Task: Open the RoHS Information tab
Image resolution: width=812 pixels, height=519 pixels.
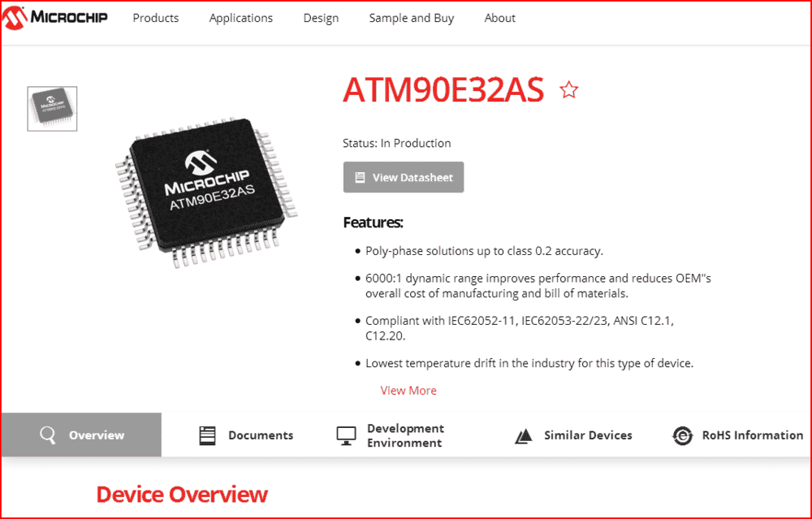Action: tap(737, 435)
